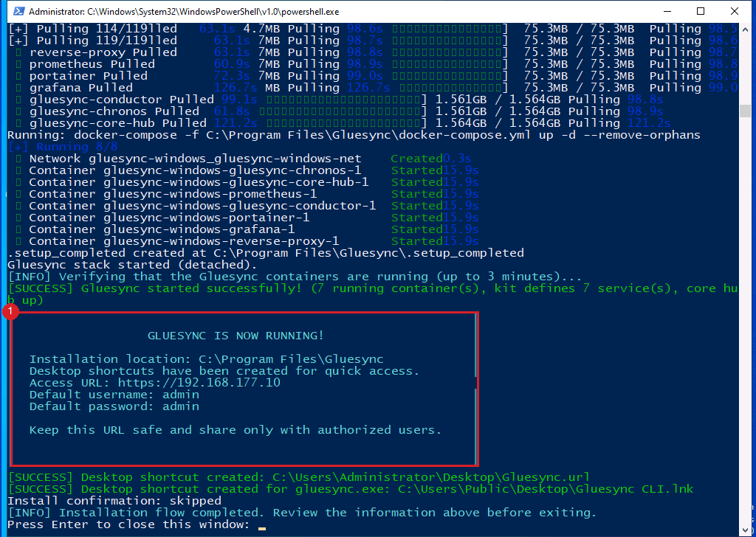
Task: Click 'gluesync-conductor Pulled' line
Action: tap(339, 100)
